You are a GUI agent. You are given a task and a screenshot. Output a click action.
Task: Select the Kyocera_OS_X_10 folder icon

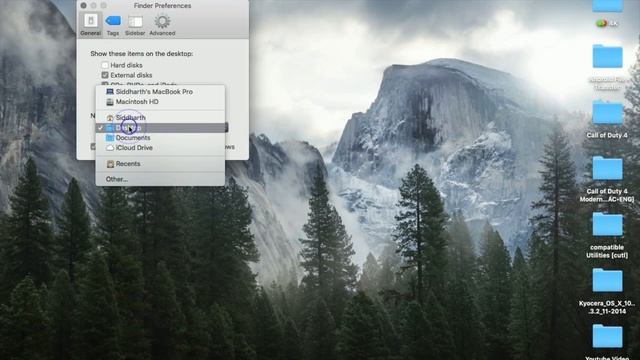click(x=607, y=280)
